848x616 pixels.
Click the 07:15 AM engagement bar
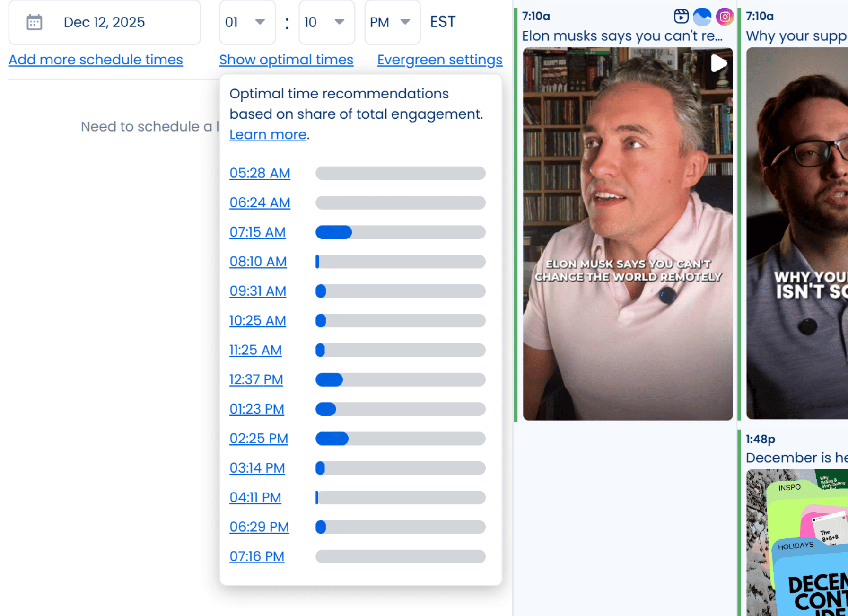(400, 232)
